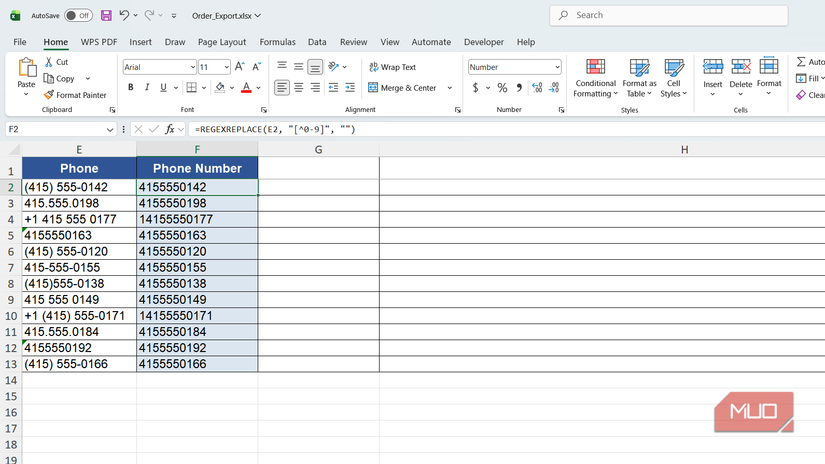Open the Orientation text angle tool
825x464 pixels.
tap(333, 66)
